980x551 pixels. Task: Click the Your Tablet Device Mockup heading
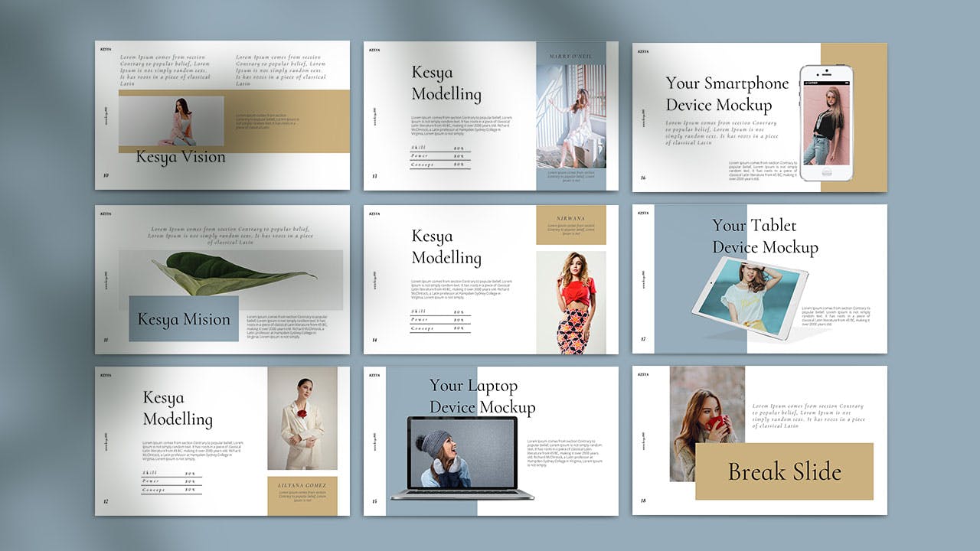(764, 236)
